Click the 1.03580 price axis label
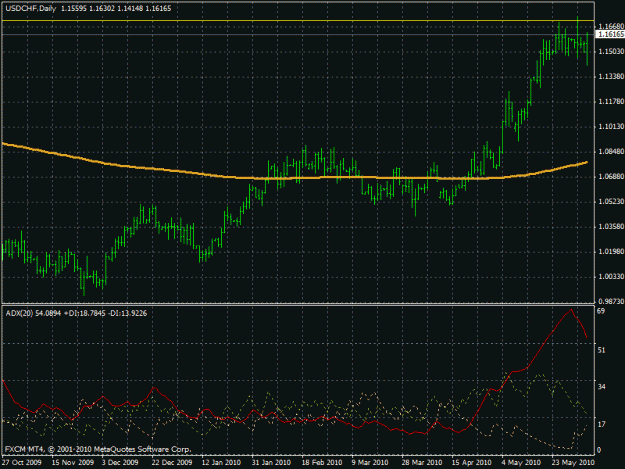This screenshot has width=625, height=469. 611,226
